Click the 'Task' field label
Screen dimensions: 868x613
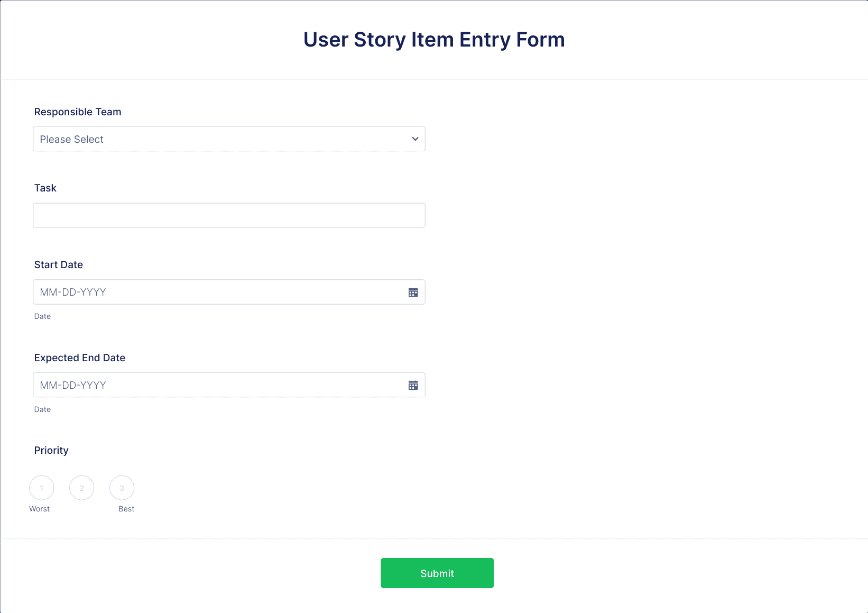click(45, 188)
